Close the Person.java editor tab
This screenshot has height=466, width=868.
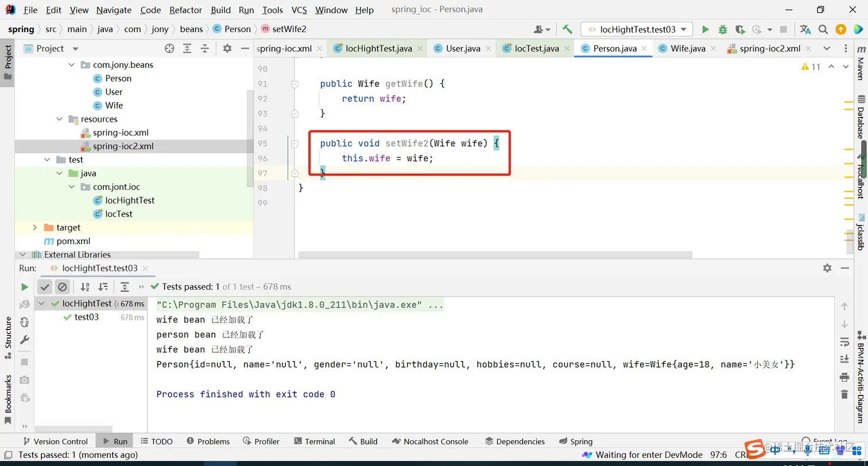tap(645, 49)
